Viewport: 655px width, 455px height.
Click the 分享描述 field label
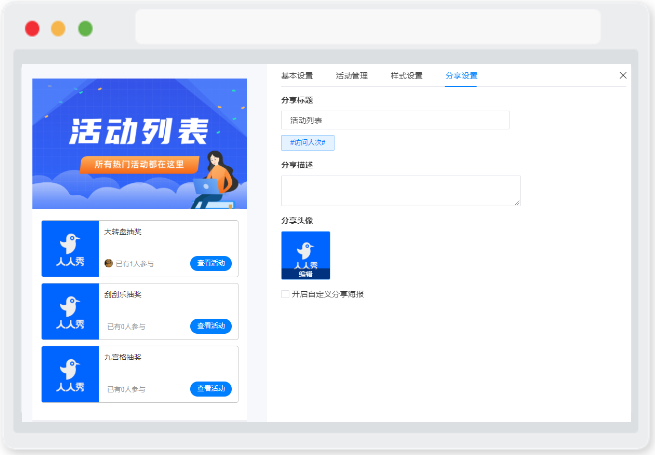point(297,165)
